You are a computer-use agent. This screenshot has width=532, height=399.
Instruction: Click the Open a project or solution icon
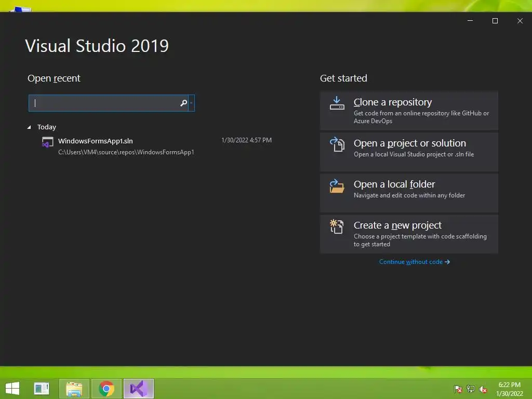pyautogui.click(x=337, y=144)
